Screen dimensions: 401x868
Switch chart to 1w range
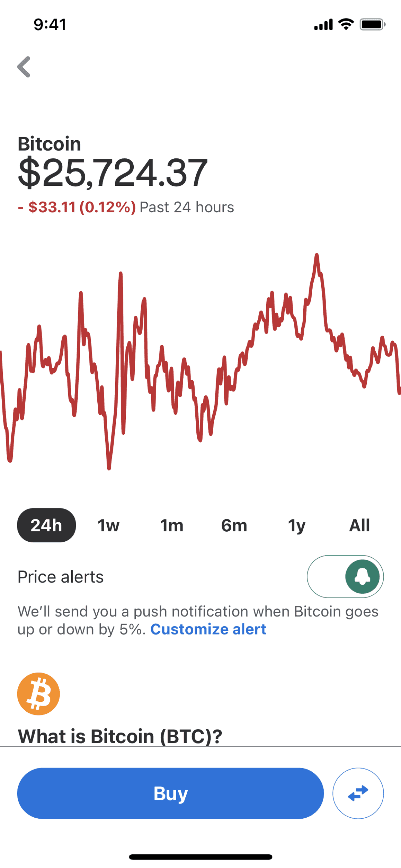click(x=108, y=525)
